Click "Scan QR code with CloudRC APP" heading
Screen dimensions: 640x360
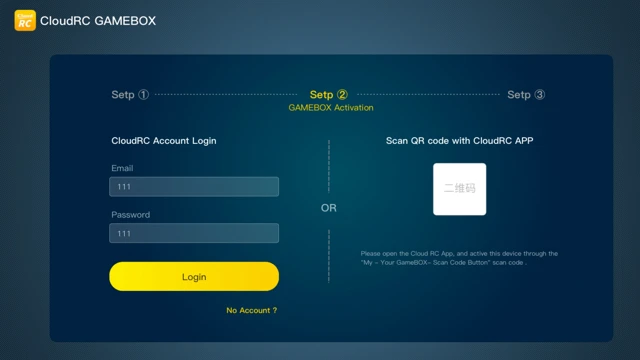tap(459, 141)
